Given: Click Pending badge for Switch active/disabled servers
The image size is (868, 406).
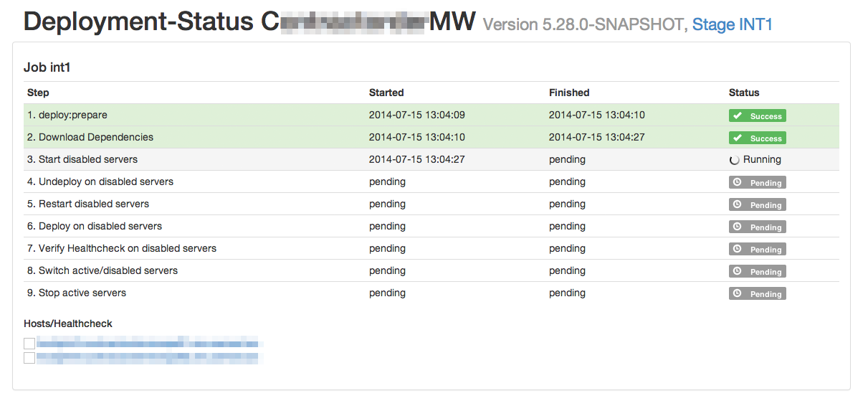Looking at the screenshot, I should click(x=757, y=272).
